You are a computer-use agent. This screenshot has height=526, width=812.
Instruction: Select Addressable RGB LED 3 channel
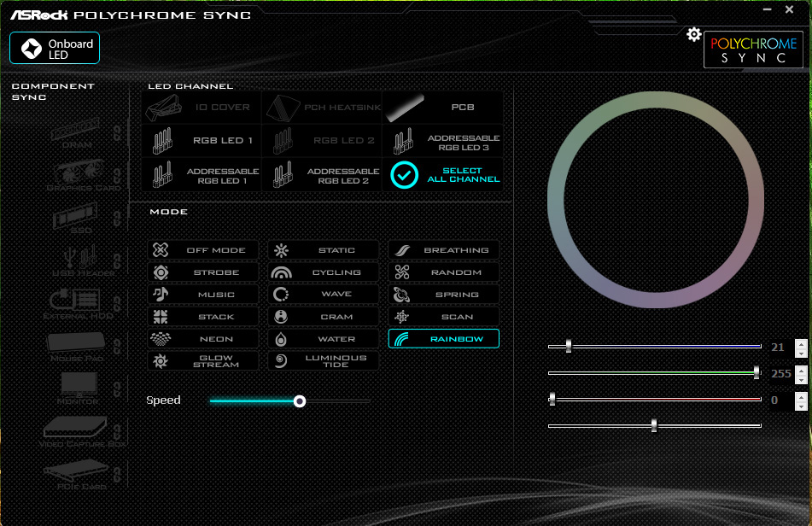[443, 141]
